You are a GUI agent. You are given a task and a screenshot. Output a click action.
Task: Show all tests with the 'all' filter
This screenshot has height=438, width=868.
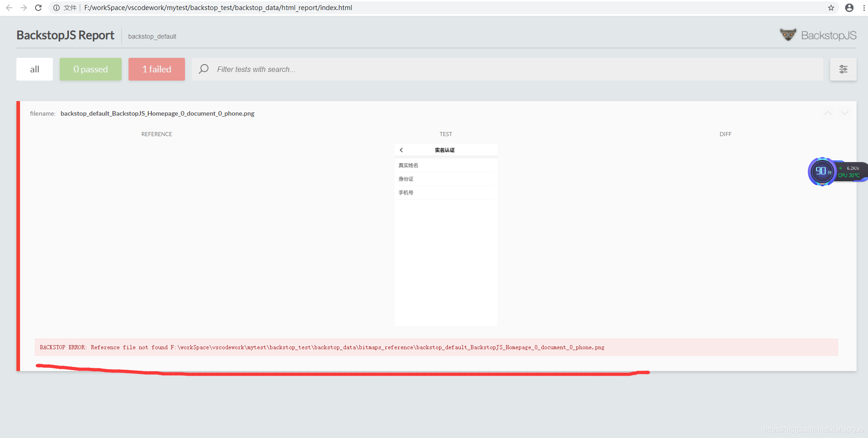point(35,69)
